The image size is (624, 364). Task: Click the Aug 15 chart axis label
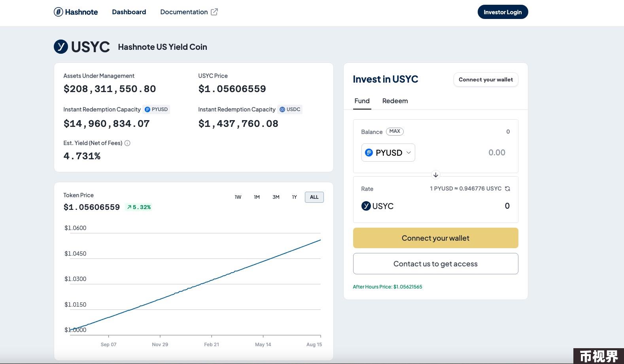(314, 345)
